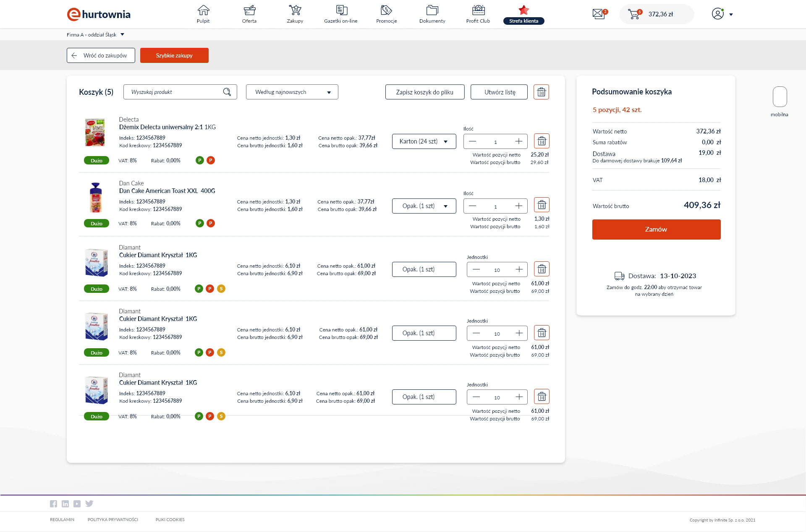This screenshot has height=532, width=806.
Task: Open the user account profile icon
Action: click(718, 14)
